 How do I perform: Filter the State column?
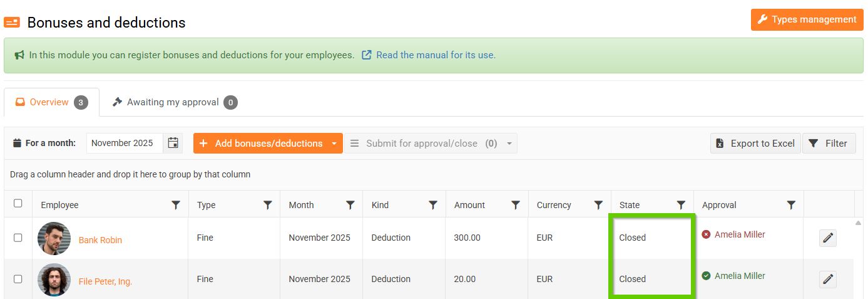(681, 205)
